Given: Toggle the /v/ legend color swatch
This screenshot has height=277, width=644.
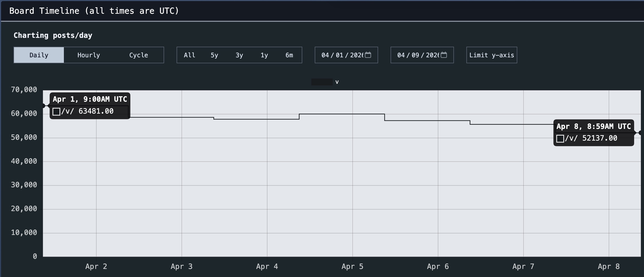Looking at the screenshot, I should click(x=322, y=82).
